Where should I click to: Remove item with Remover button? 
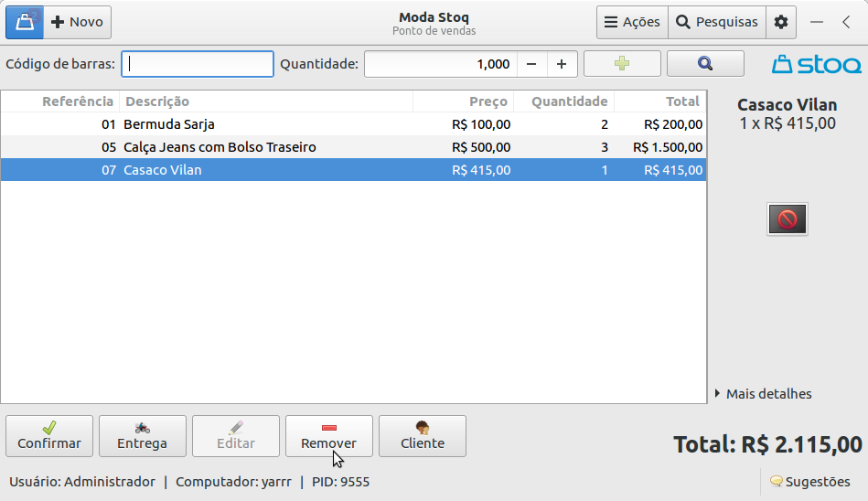(x=329, y=436)
